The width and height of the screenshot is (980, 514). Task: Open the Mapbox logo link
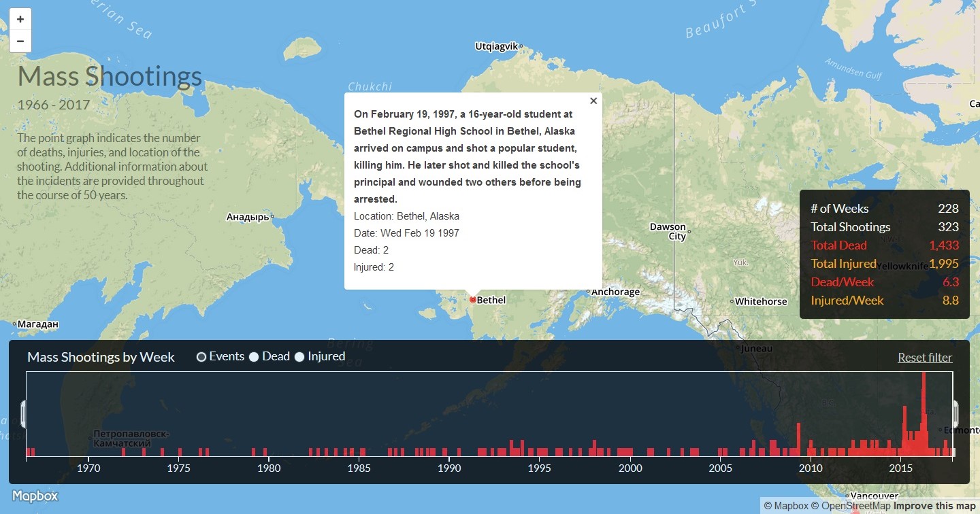pyautogui.click(x=35, y=496)
